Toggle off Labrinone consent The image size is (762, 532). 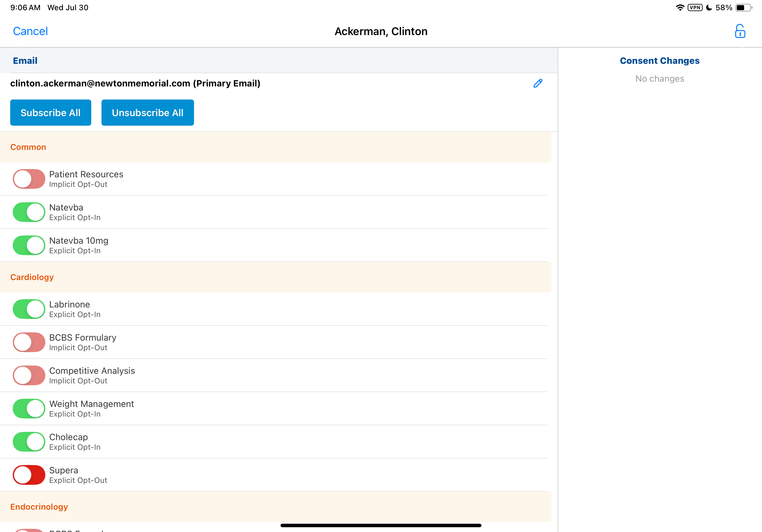tap(29, 309)
